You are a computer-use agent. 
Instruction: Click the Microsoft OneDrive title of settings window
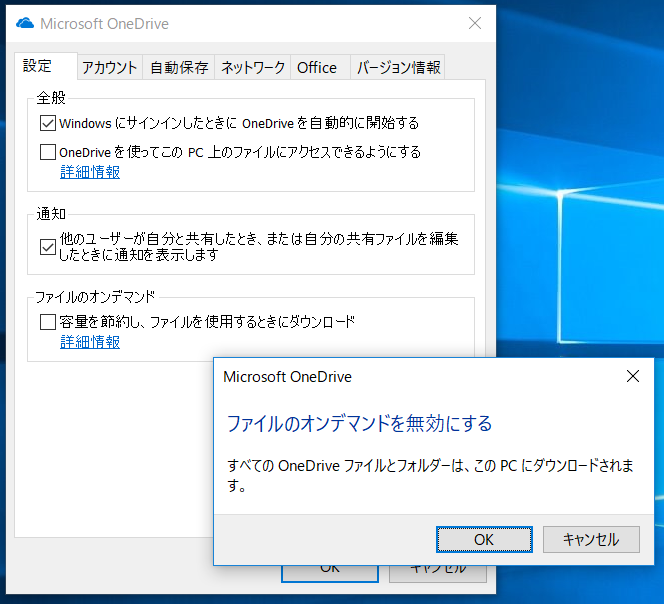(105, 24)
